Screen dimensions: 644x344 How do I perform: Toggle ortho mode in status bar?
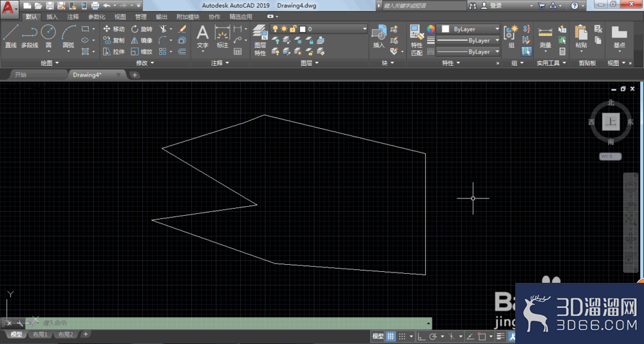point(421,336)
